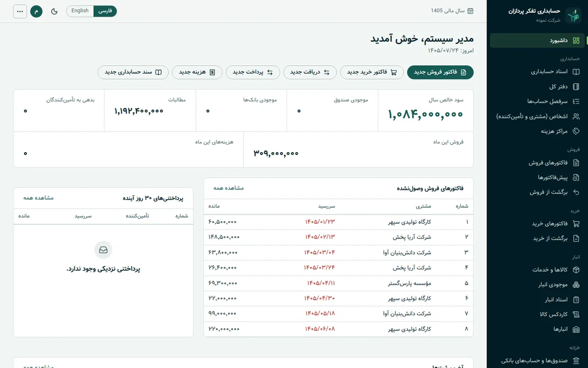This screenshot has width=588, height=368.
Task: Click the کالاها و خدمات box icon
Action: [x=576, y=269]
